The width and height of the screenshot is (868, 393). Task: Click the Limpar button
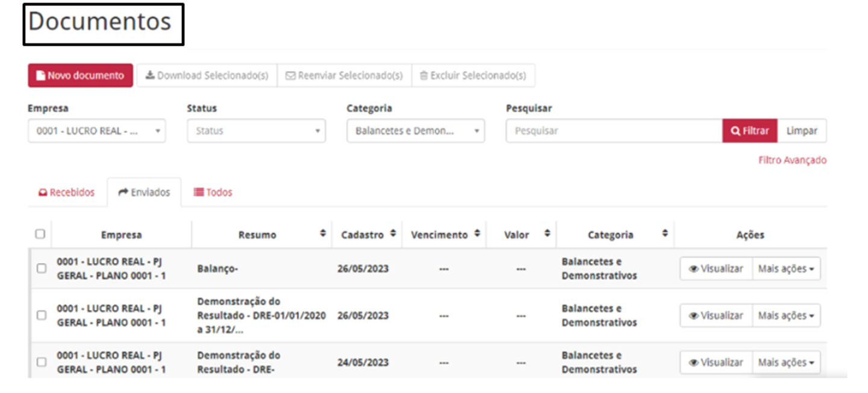point(802,131)
